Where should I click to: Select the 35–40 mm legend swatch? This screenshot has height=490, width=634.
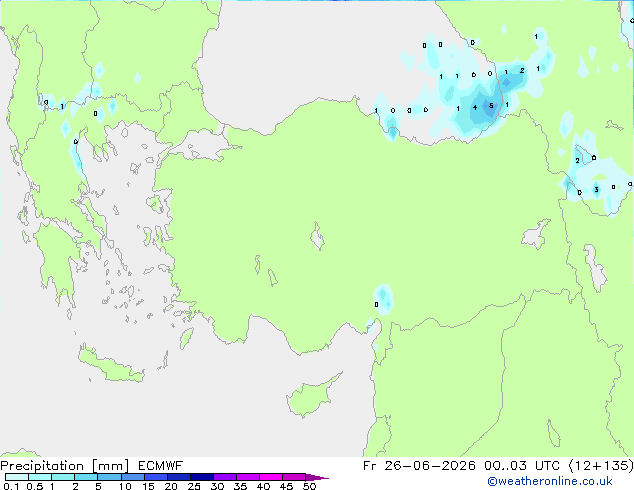(x=247, y=477)
